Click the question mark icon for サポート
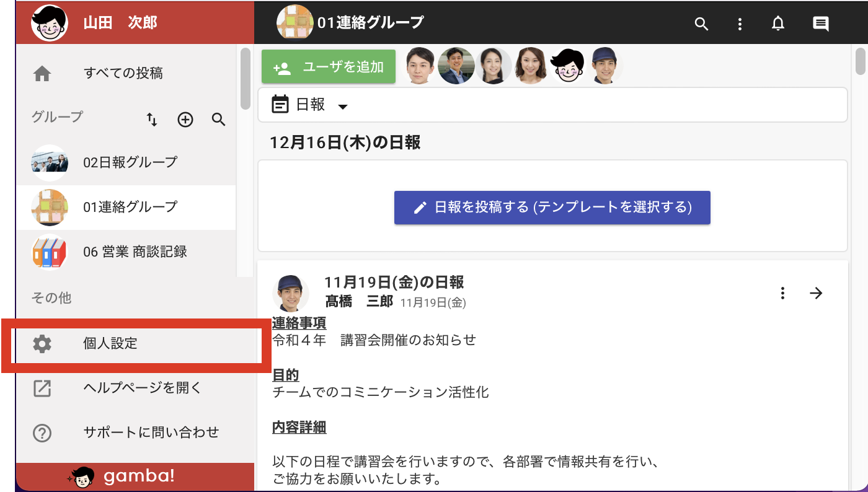The image size is (868, 492). [x=42, y=433]
